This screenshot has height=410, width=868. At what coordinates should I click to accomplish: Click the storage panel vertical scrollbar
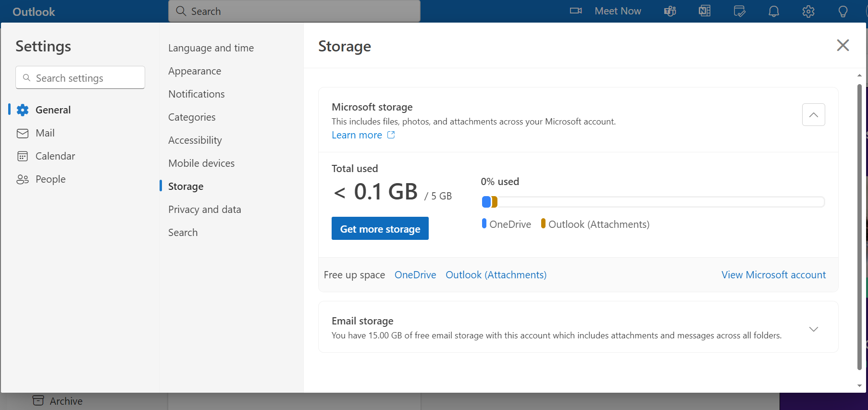859,227
